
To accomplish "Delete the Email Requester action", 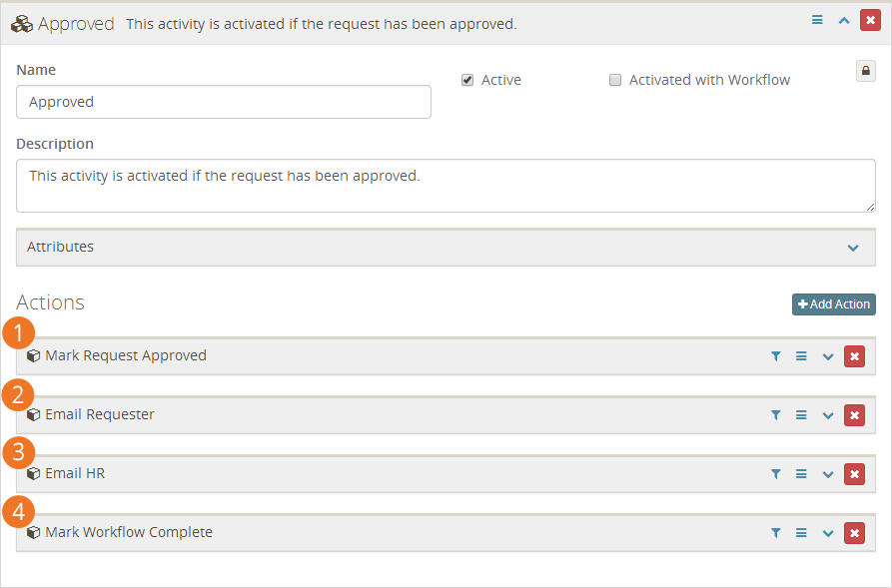I will pos(854,415).
